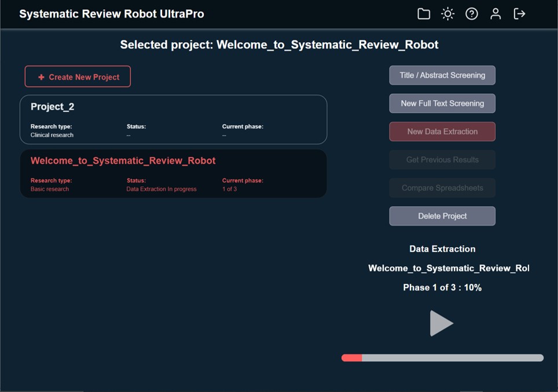Click Get Previous Results button
The image size is (558, 392).
(442, 159)
